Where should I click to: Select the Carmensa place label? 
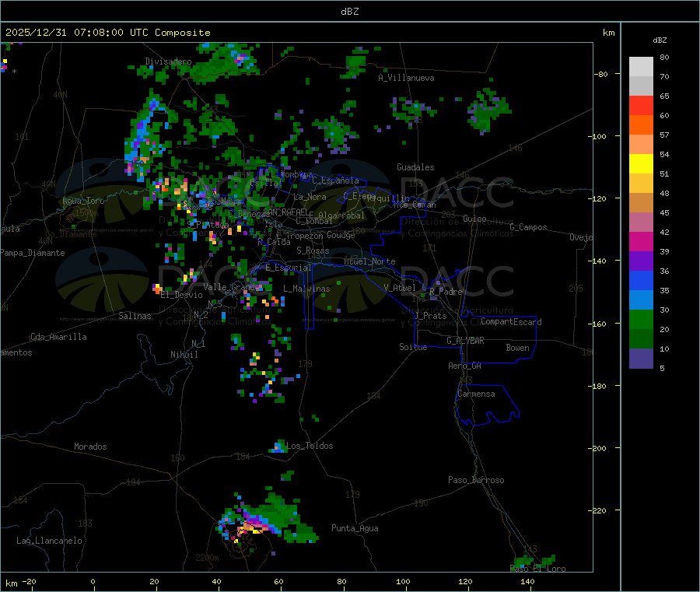coord(476,394)
